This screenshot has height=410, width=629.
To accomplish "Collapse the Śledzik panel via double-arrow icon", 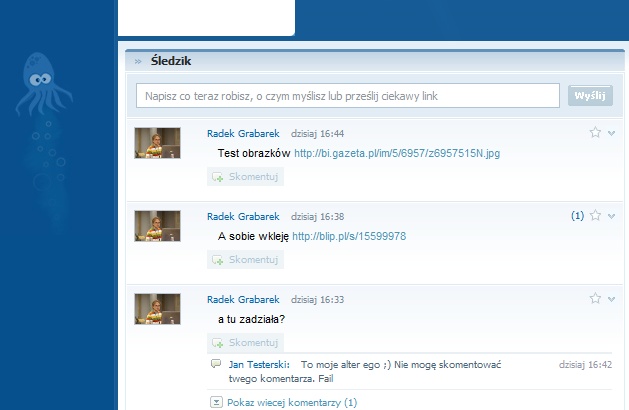I will point(138,61).
